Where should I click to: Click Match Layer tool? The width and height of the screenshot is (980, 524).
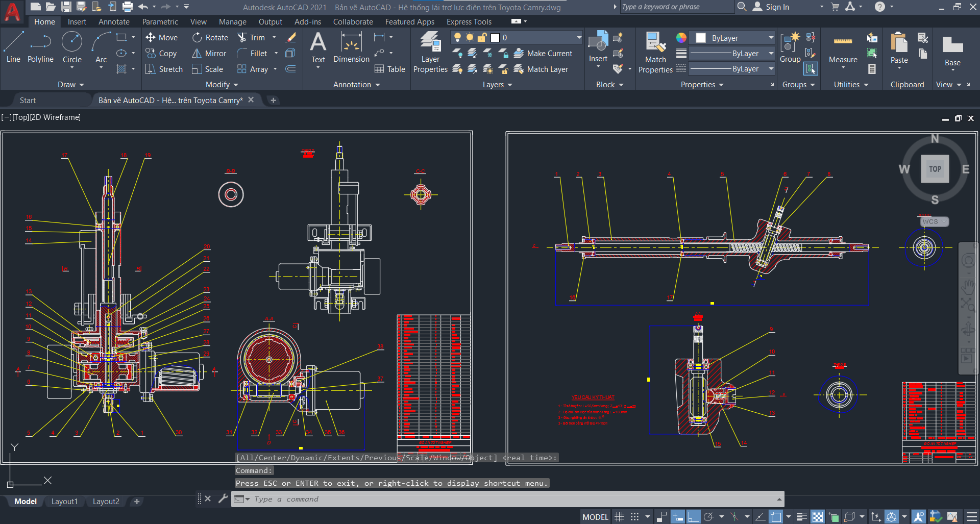coord(541,69)
